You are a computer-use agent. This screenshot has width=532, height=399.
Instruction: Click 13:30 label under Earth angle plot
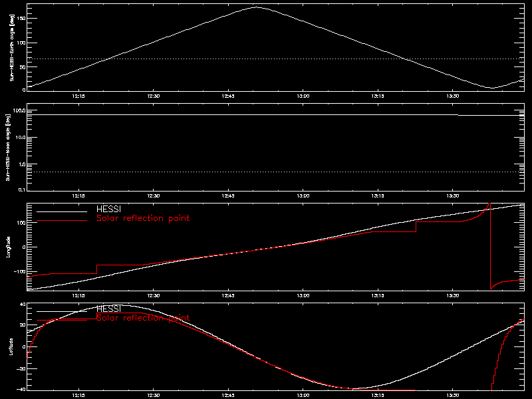pos(453,96)
